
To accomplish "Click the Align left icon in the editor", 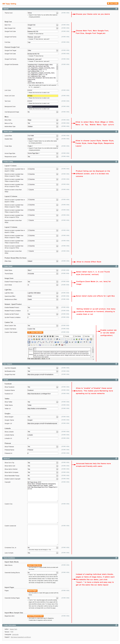I will coord(45,336).
